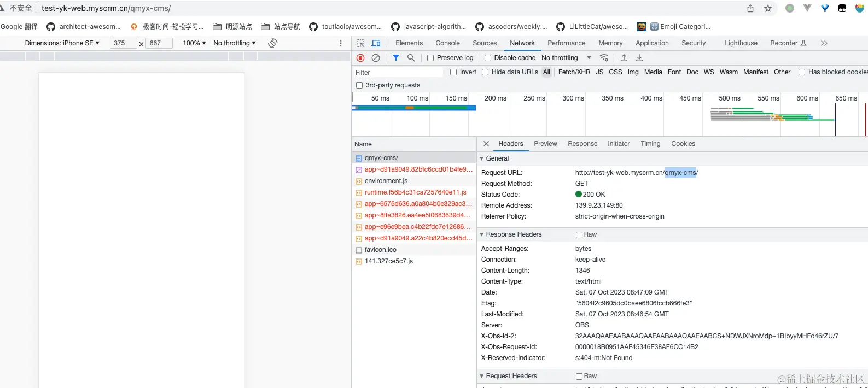Open network search magnifier

[411, 58]
